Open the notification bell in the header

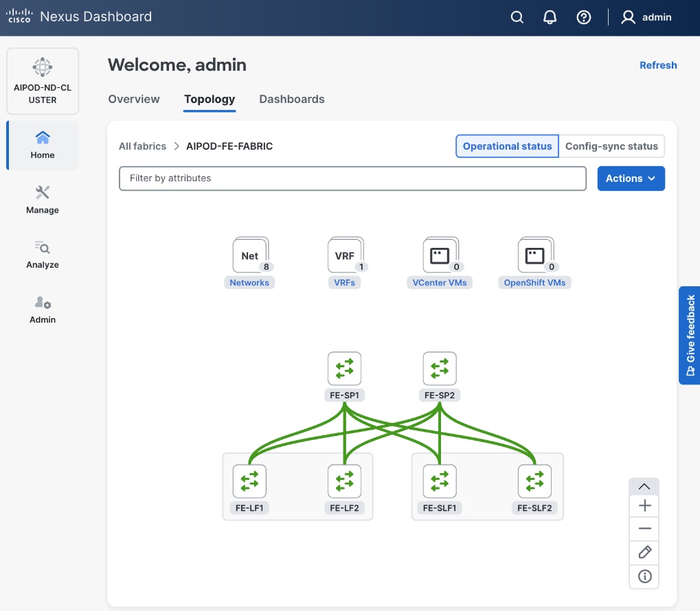pyautogui.click(x=550, y=17)
